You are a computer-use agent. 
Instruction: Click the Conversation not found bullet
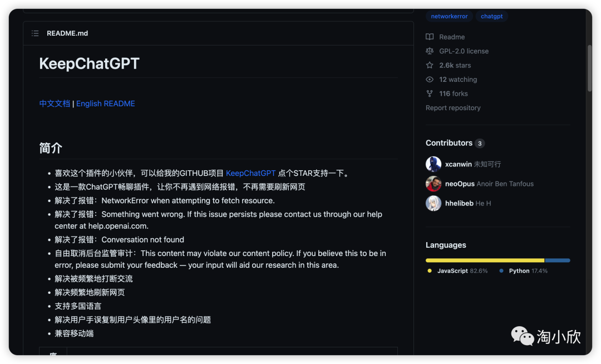click(x=119, y=239)
